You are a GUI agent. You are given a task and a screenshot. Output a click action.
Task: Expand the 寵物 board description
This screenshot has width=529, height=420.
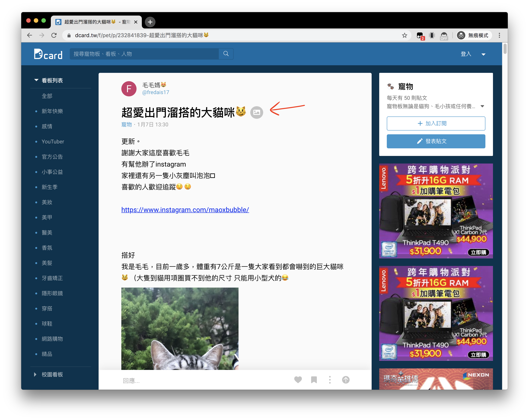[x=482, y=106]
